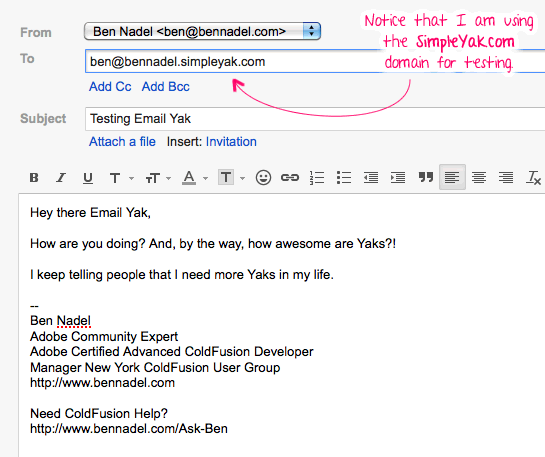
Task: Increase the indent level
Action: (398, 178)
